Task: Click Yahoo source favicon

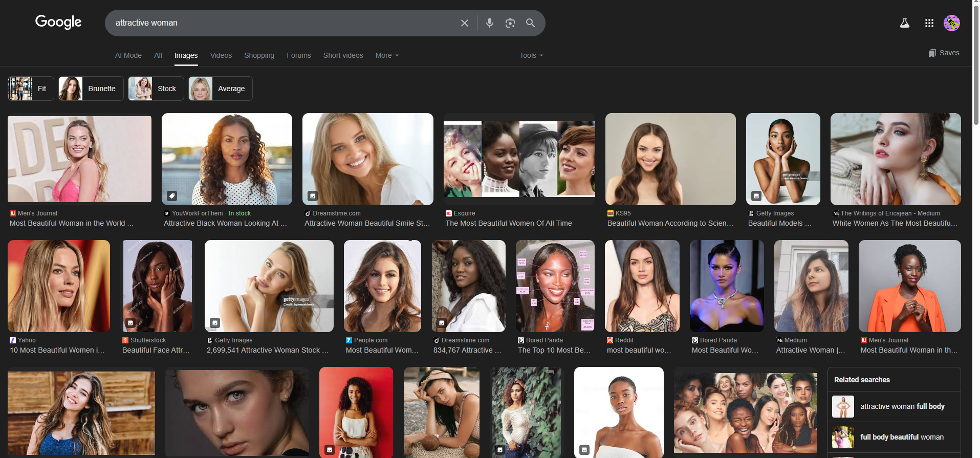Action: point(13,340)
